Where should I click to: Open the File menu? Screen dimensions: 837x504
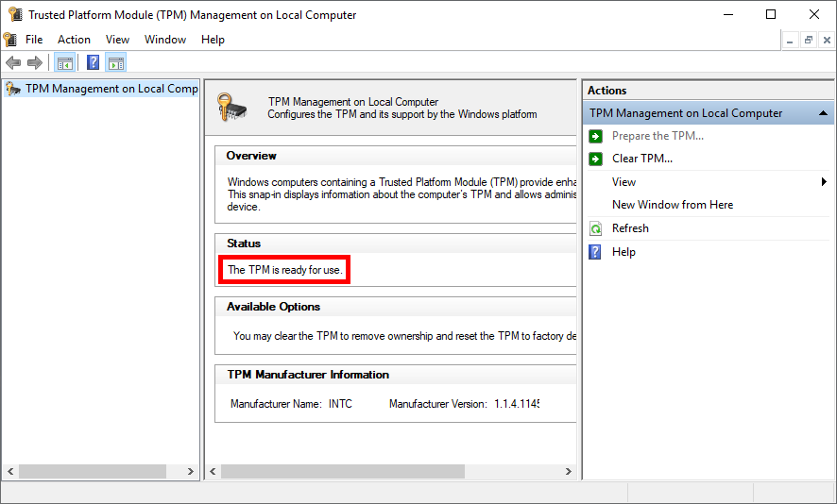click(x=34, y=40)
